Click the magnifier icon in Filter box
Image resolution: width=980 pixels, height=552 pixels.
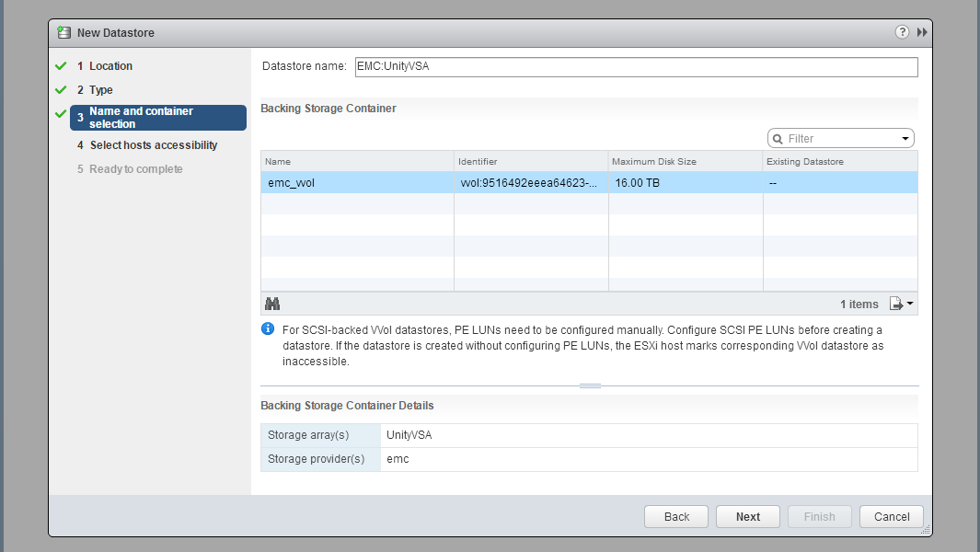tap(778, 139)
